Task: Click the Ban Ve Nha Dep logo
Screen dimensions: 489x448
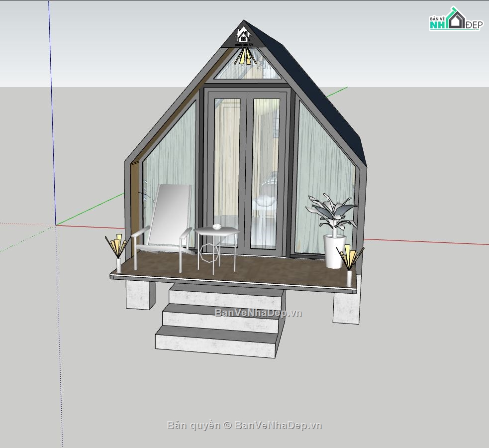Action: (x=455, y=21)
